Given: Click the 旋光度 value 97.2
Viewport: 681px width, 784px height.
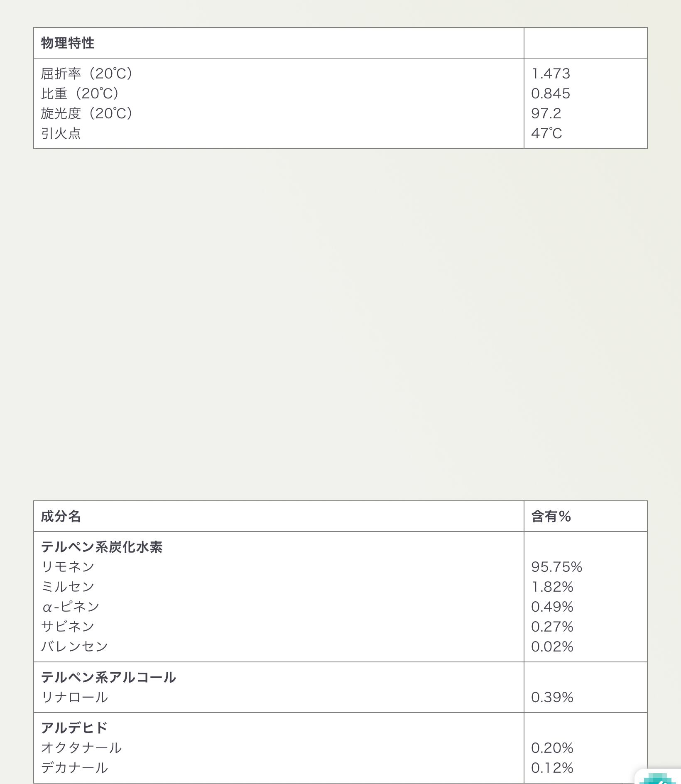Looking at the screenshot, I should (x=546, y=113).
